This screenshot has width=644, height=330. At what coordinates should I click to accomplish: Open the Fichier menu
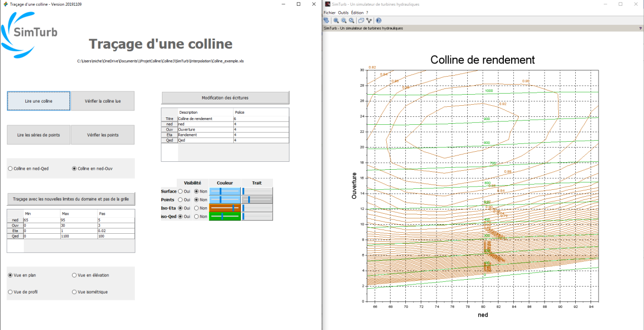point(330,12)
